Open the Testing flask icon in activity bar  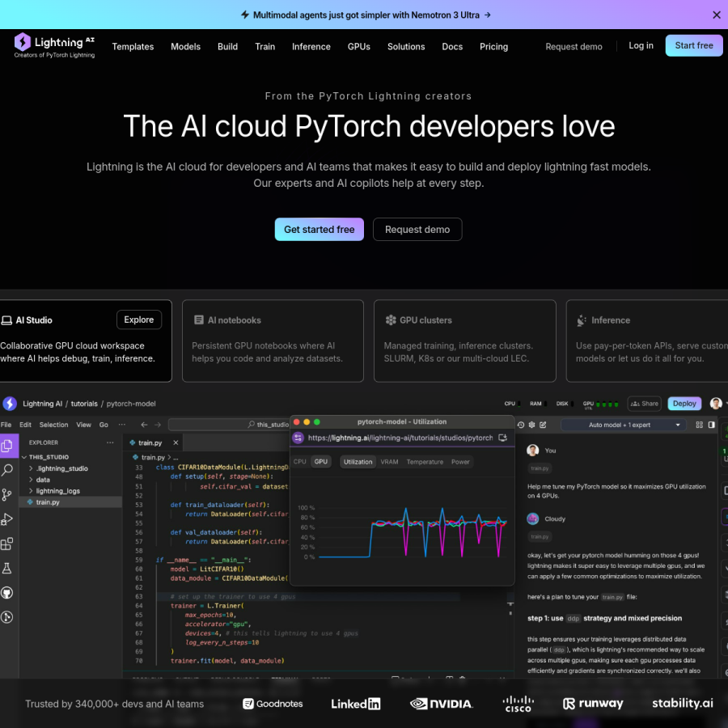(x=7, y=569)
